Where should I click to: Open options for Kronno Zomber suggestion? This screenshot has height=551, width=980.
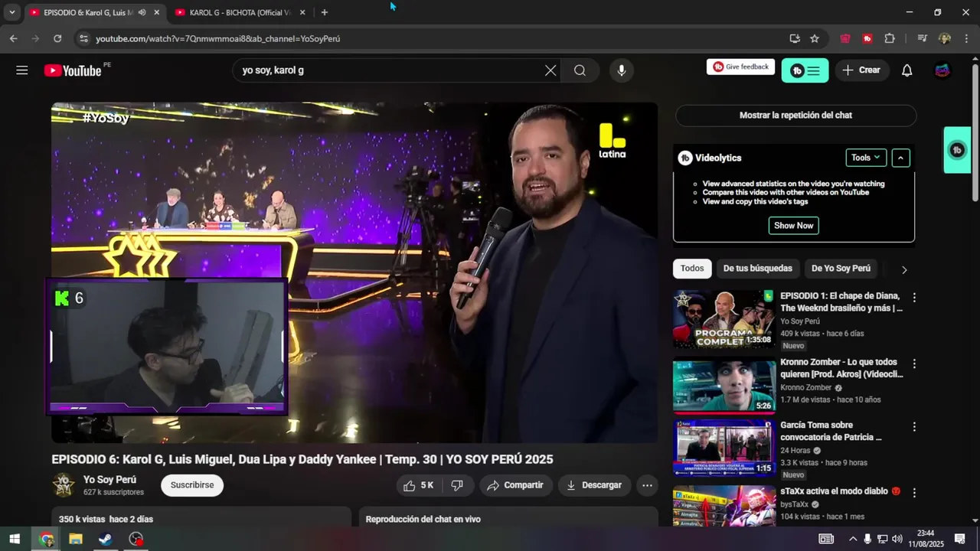point(913,364)
